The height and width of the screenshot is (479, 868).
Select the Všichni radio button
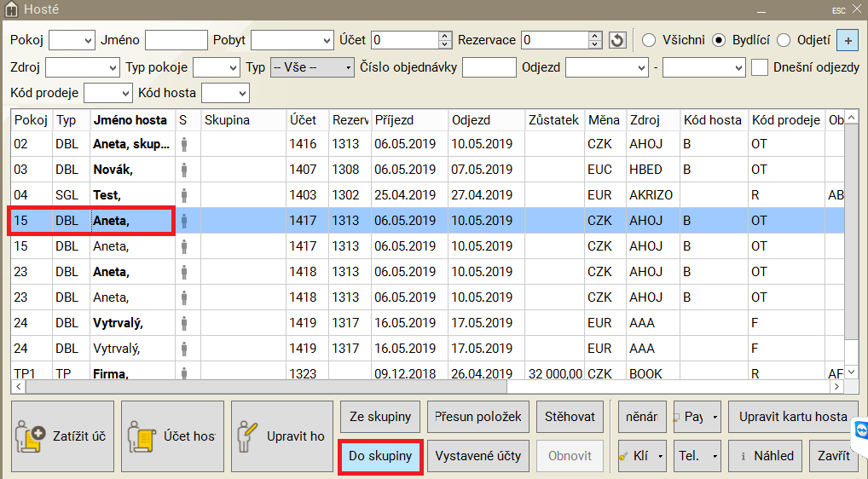pos(649,40)
